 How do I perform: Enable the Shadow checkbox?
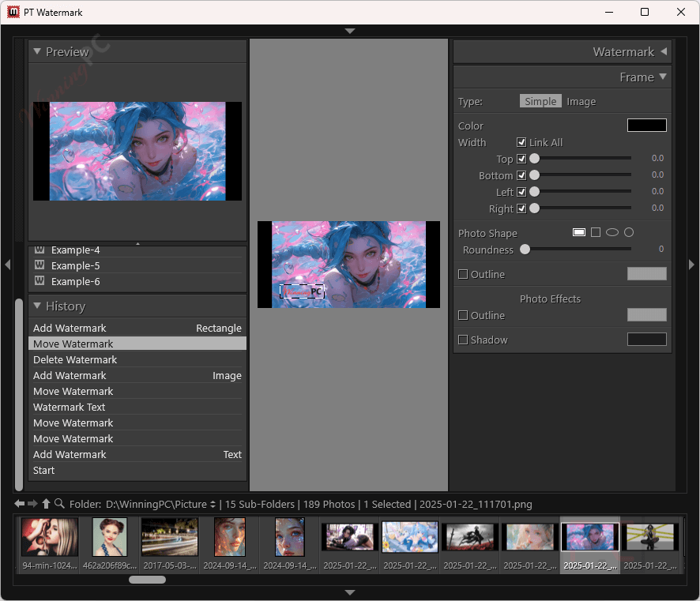[x=464, y=340]
